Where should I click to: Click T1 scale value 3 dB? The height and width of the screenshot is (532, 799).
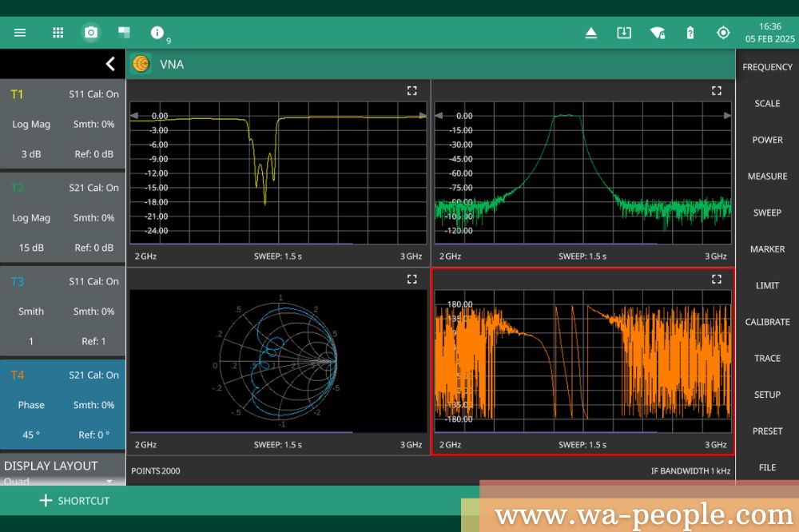31,154
